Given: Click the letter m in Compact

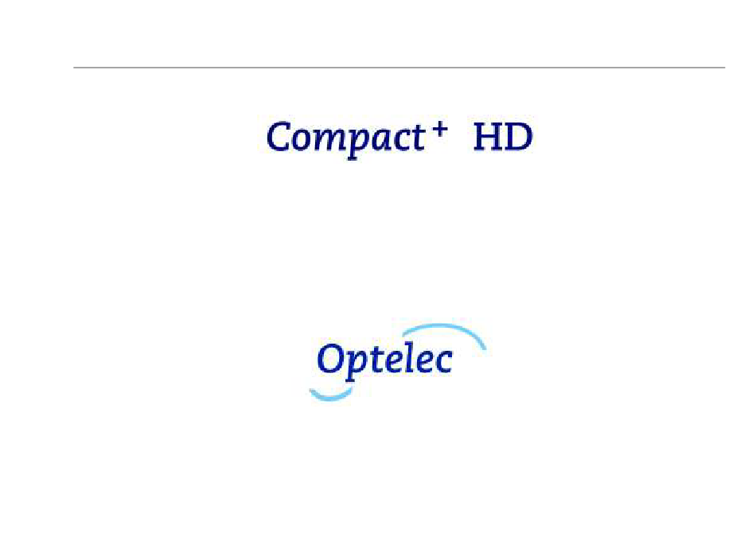Looking at the screenshot, I should [x=331, y=141].
